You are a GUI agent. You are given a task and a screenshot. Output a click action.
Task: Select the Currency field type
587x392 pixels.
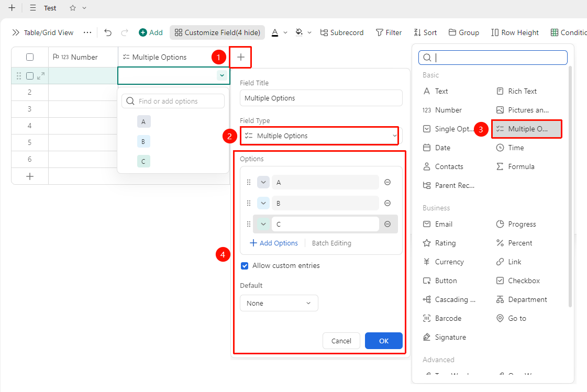[x=443, y=262]
